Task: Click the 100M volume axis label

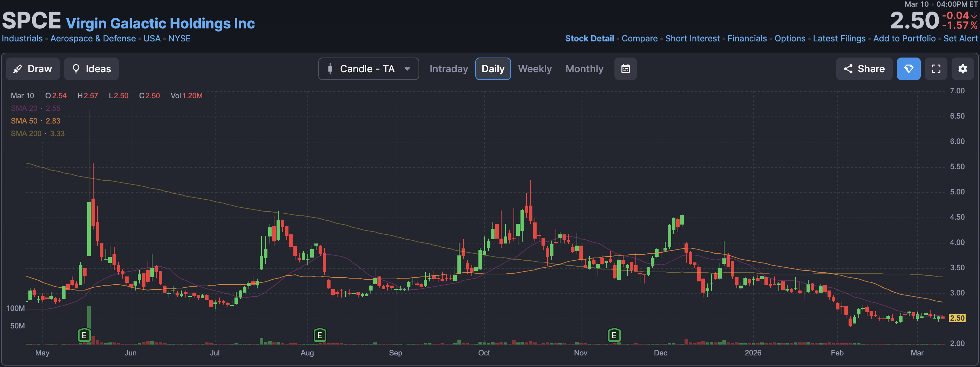Action: [16, 308]
